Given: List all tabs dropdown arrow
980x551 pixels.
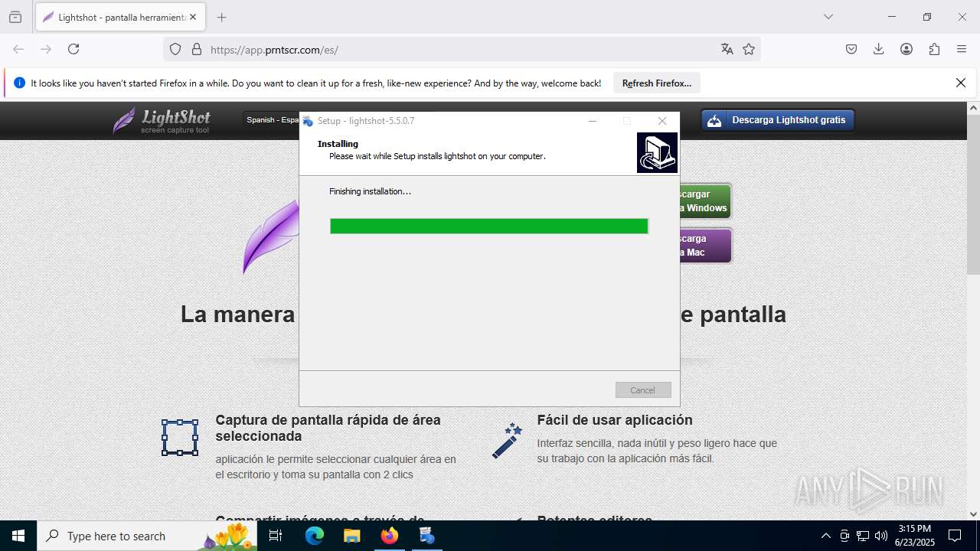Looking at the screenshot, I should 828,17.
